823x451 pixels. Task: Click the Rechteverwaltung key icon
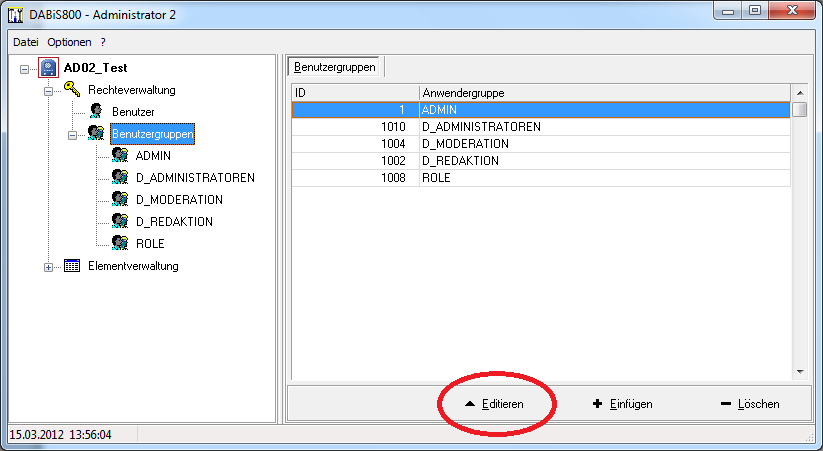tap(72, 90)
